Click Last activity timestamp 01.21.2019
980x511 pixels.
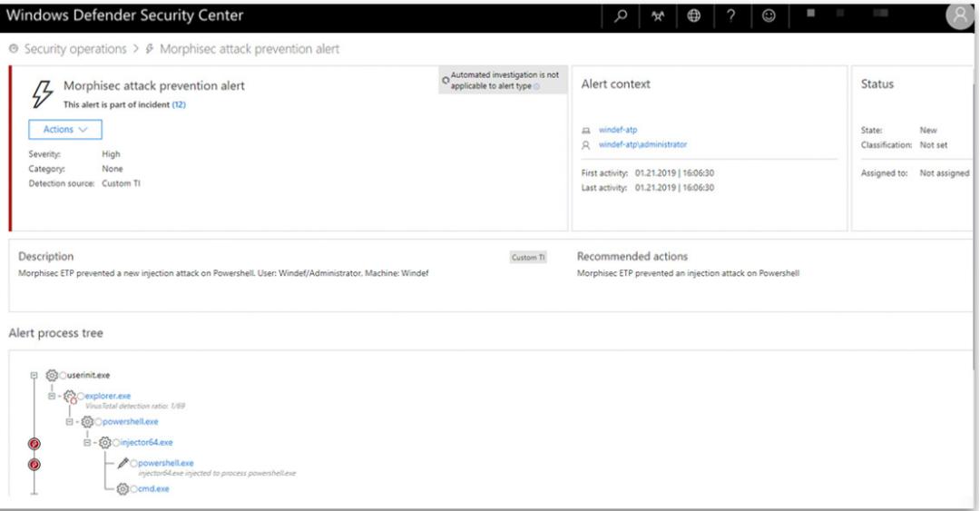point(674,188)
